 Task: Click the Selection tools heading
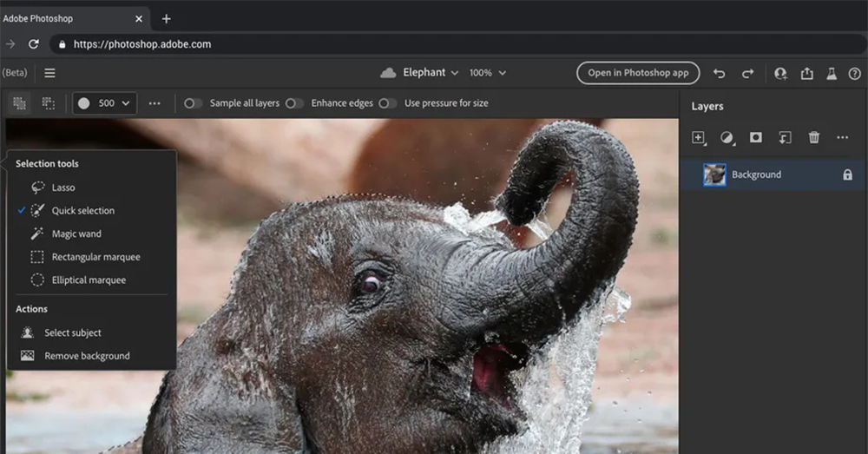pyautogui.click(x=47, y=164)
